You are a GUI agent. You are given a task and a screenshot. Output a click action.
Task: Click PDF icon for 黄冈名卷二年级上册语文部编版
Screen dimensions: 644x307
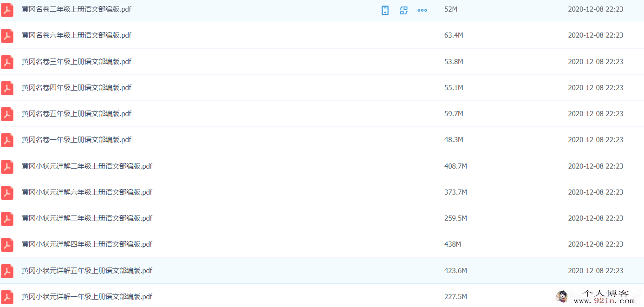pyautogui.click(x=7, y=10)
